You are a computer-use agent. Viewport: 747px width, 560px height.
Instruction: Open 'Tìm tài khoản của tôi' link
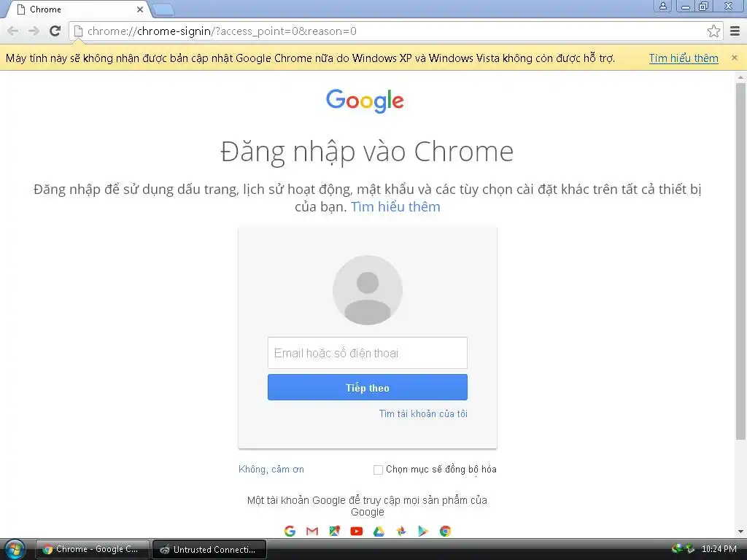click(x=423, y=414)
